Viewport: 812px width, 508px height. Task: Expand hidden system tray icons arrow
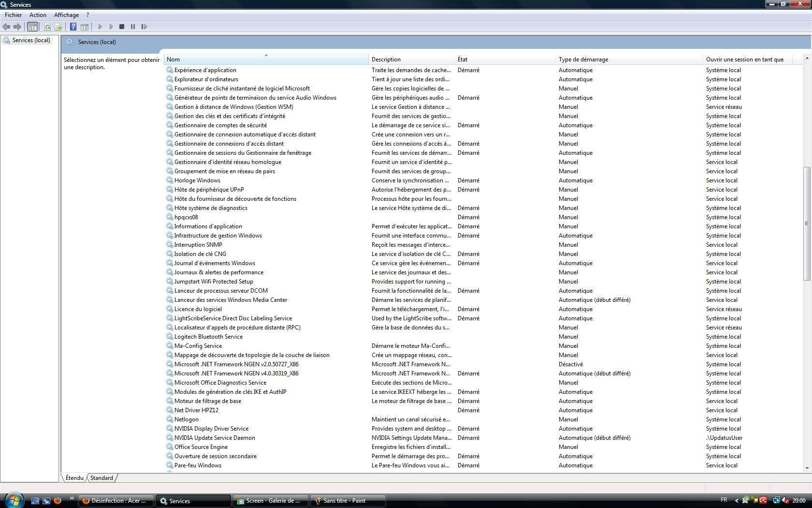(x=737, y=501)
